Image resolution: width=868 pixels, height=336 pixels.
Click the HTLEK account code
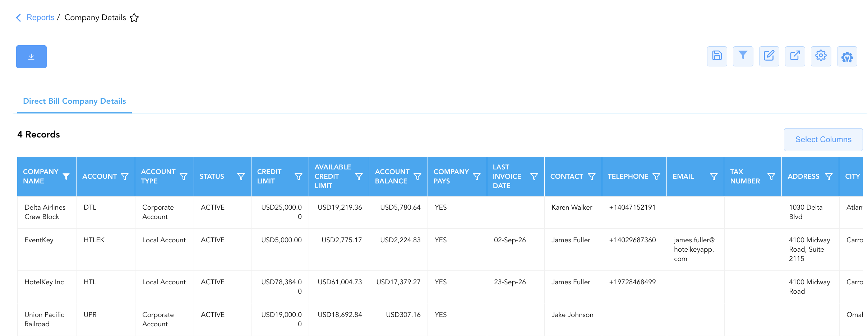tap(94, 240)
